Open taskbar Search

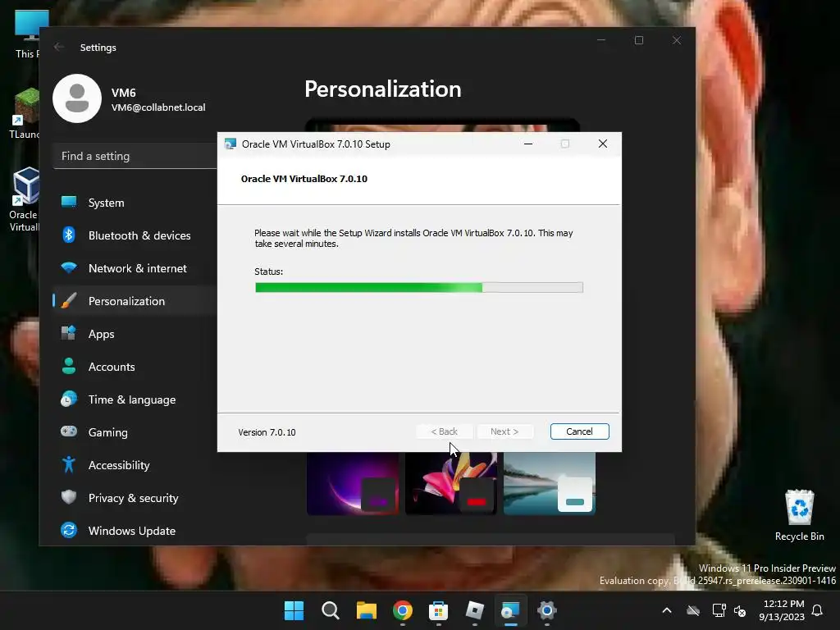[331, 610]
